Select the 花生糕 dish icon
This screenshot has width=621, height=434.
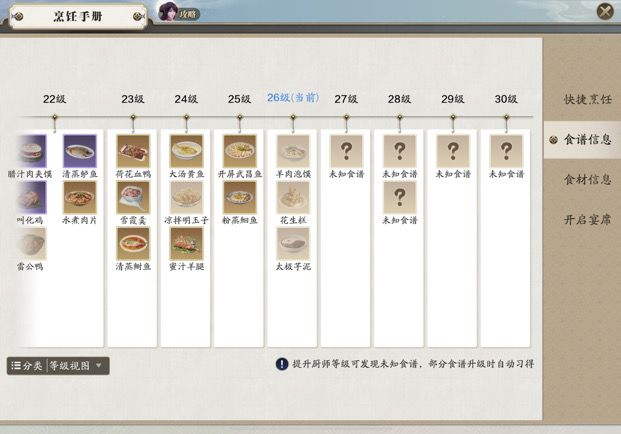click(x=293, y=197)
